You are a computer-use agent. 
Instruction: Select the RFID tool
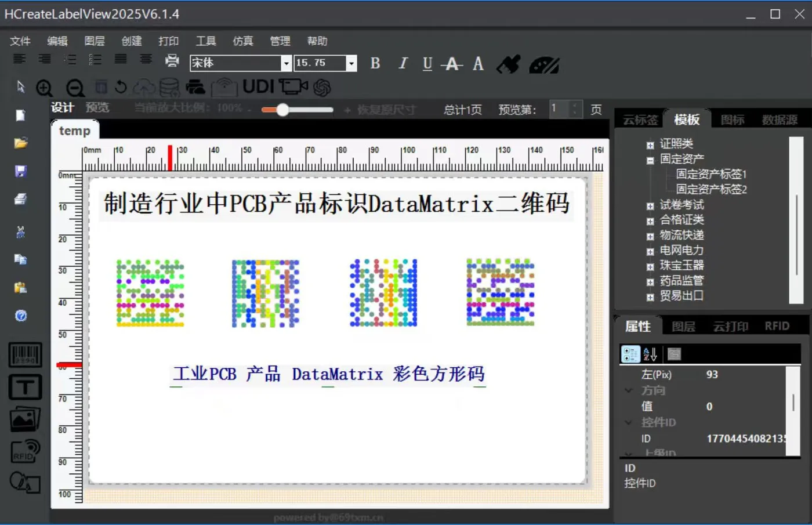[x=25, y=451]
